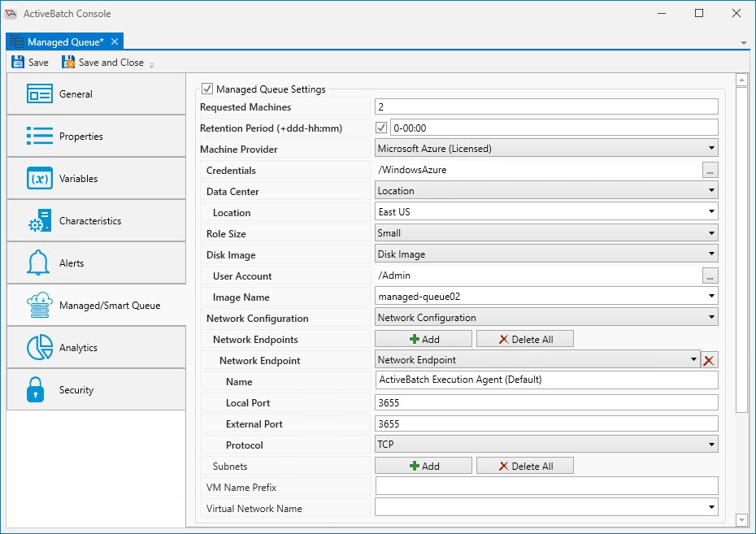This screenshot has height=534, width=756.
Task: Open the tab list dropdown arrow
Action: tap(744, 43)
